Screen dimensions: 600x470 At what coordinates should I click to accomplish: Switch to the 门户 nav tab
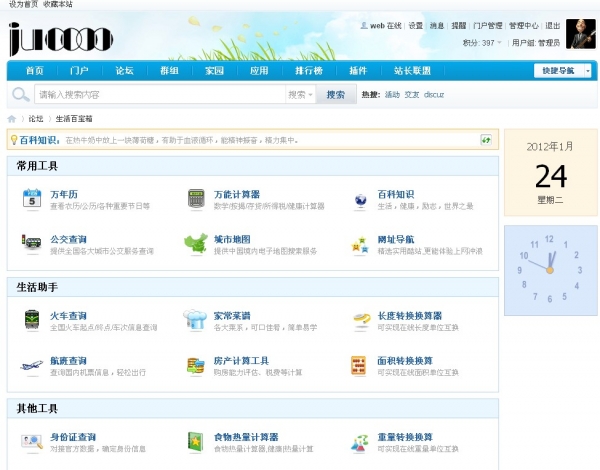pyautogui.click(x=79, y=70)
